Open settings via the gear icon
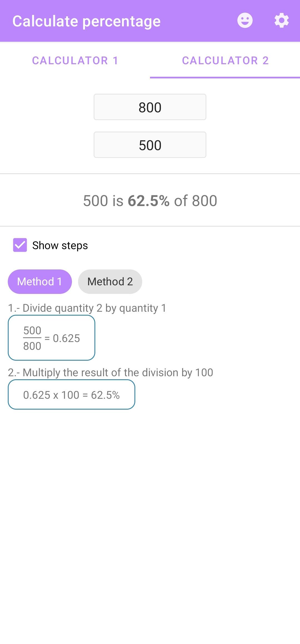Screen dimensions: 300x644 pyautogui.click(x=281, y=21)
